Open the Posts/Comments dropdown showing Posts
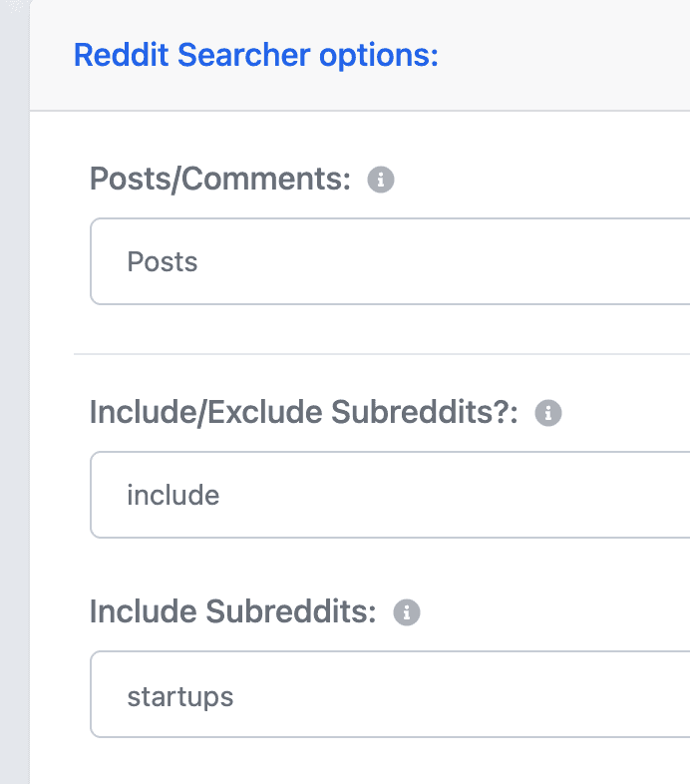The height and width of the screenshot is (784, 690). [x=390, y=261]
